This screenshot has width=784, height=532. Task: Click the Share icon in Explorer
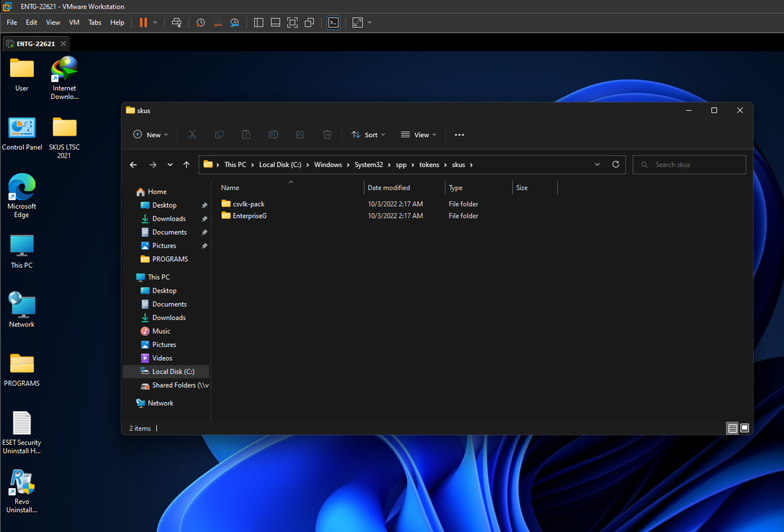tap(300, 134)
